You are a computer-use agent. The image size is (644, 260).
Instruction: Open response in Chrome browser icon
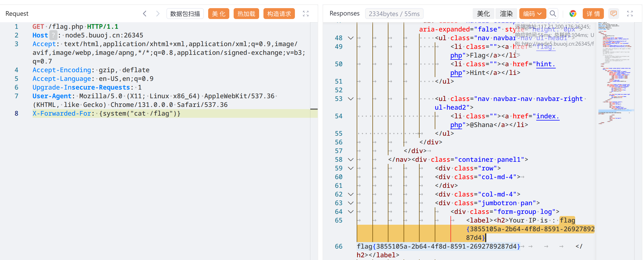(573, 14)
